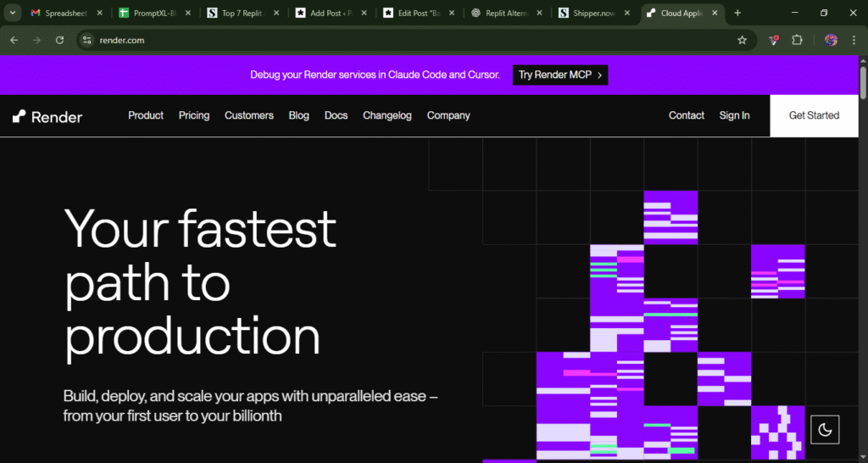Open the Chrome profile avatar

pyautogui.click(x=831, y=40)
